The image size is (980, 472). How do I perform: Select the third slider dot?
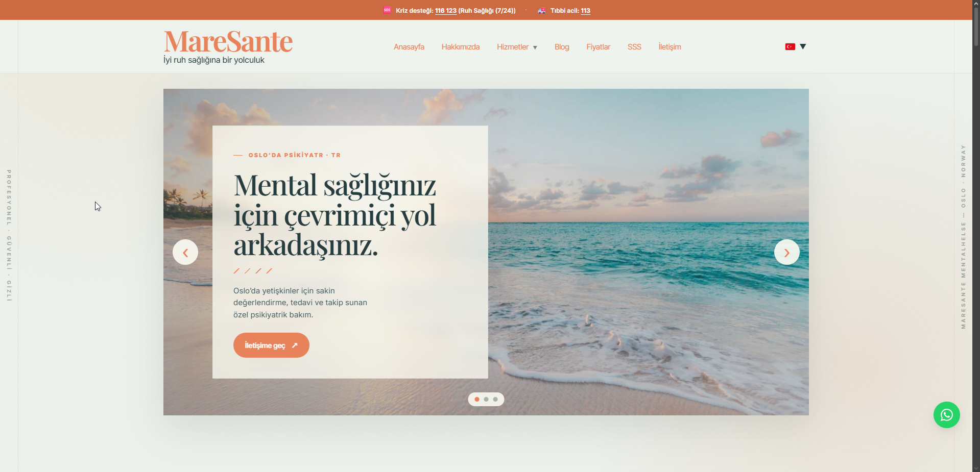[x=495, y=400]
